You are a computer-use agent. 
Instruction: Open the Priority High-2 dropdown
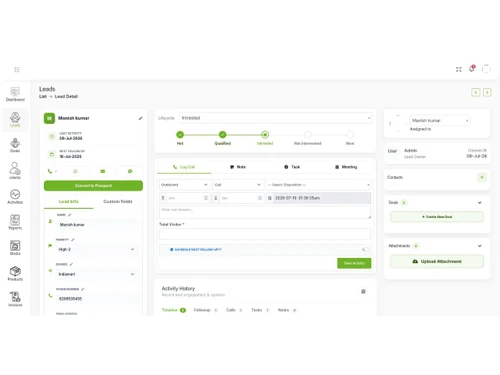click(96, 249)
